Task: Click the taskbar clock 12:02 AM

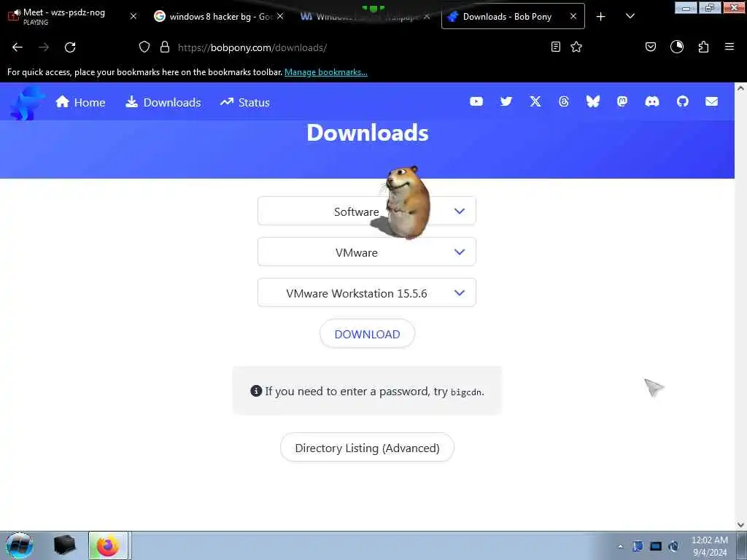Action: 709,540
